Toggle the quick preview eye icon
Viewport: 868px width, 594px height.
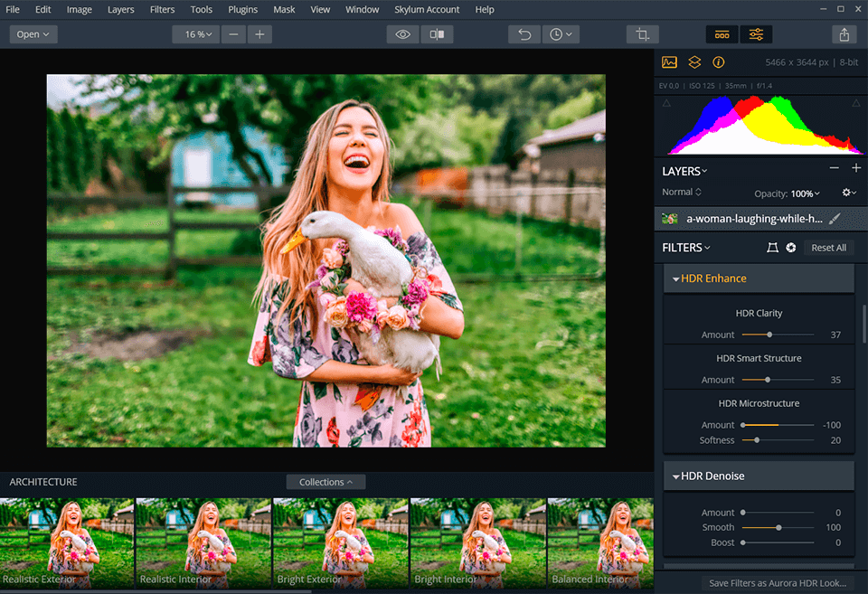click(403, 34)
